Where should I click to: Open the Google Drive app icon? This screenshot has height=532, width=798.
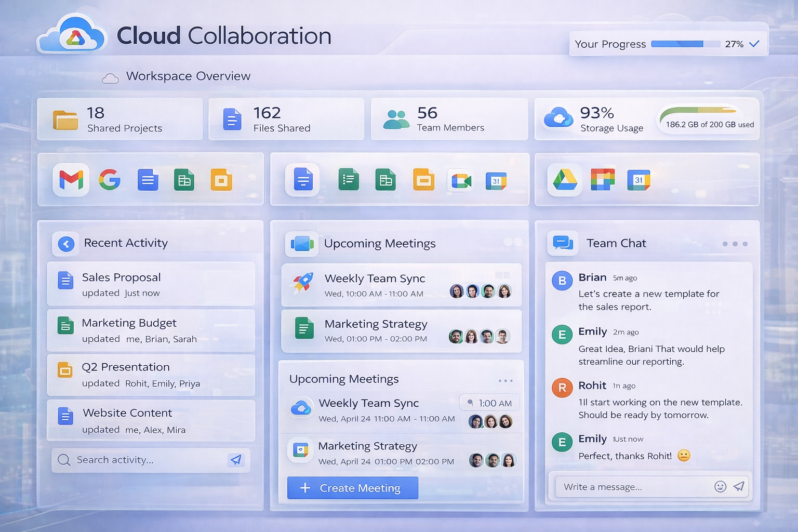pos(565,180)
